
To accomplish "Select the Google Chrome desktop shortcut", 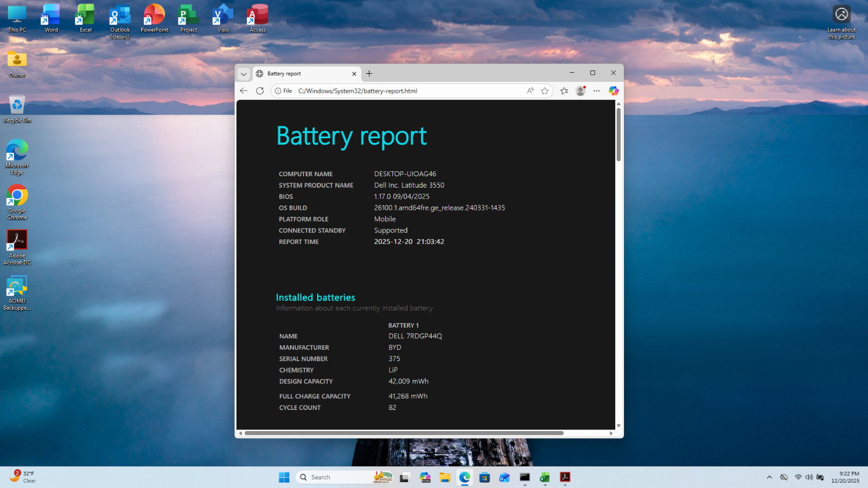I will pyautogui.click(x=17, y=202).
